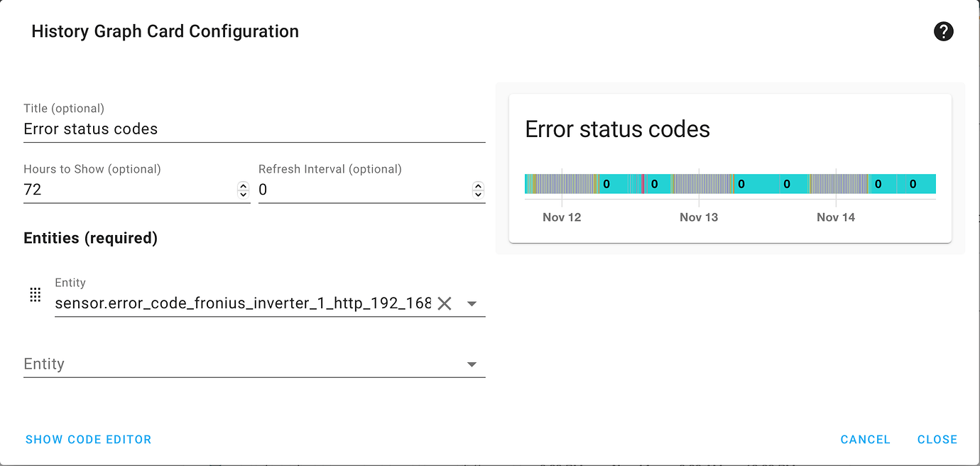Select the sensor.error_code_fronius entity text field

242,303
